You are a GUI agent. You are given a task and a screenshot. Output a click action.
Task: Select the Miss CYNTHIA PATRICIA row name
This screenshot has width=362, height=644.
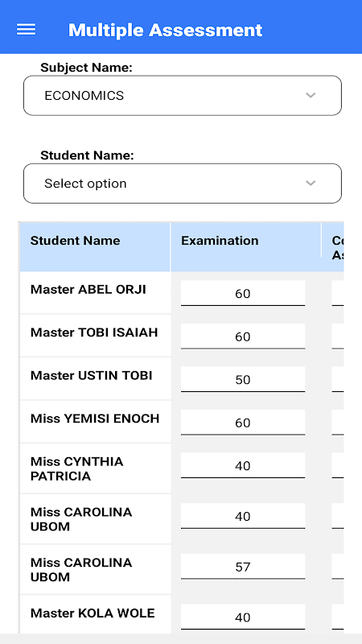[x=76, y=469]
